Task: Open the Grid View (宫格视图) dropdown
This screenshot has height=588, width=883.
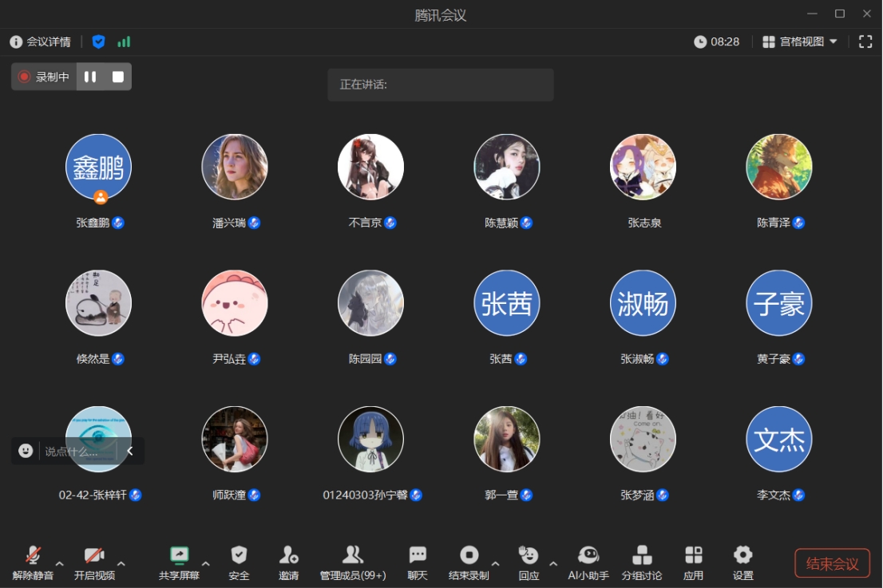Action: pyautogui.click(x=800, y=41)
